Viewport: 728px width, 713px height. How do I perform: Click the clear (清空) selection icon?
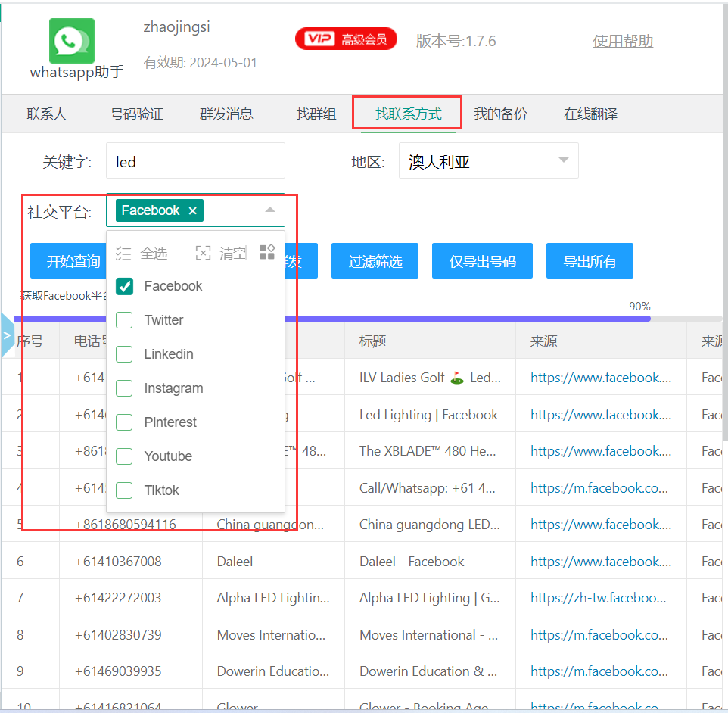(203, 253)
